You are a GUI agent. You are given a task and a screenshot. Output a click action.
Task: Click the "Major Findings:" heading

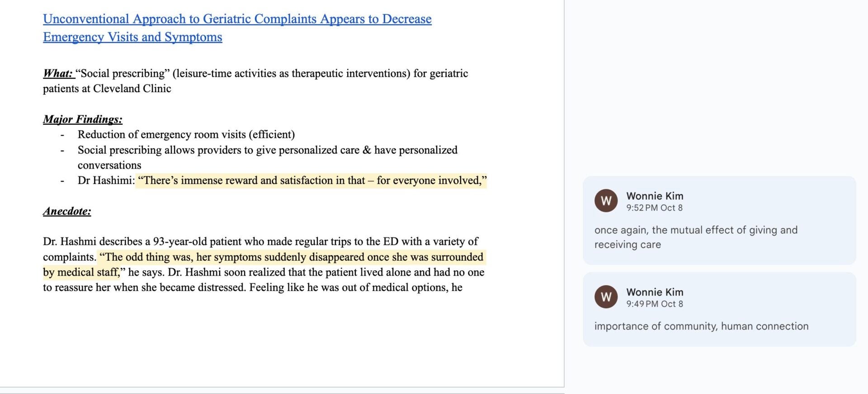click(x=83, y=119)
